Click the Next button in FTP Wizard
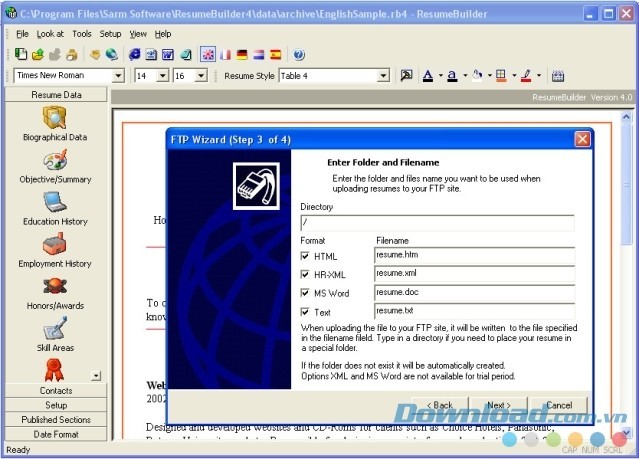This screenshot has height=459, width=639. click(498, 405)
